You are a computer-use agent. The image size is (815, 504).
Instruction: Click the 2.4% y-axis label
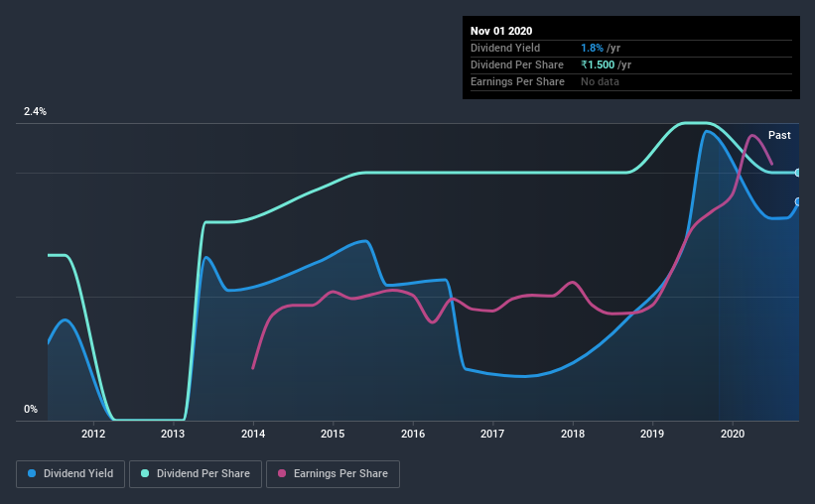(35, 111)
